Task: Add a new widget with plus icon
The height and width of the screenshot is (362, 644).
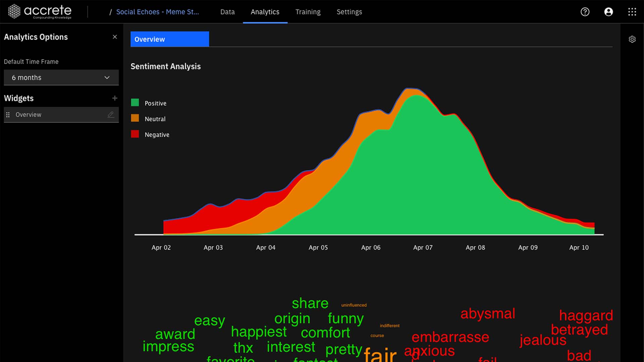Action: pos(115,98)
